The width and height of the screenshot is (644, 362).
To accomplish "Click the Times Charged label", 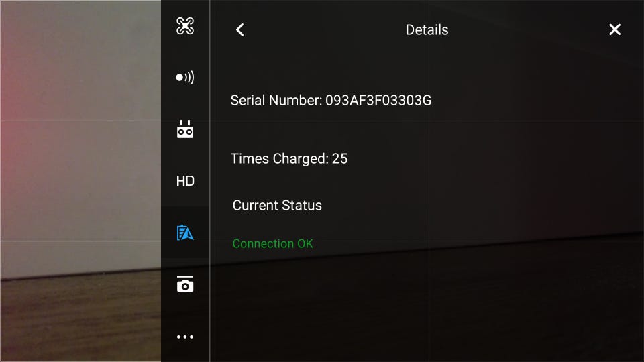I will [279, 158].
